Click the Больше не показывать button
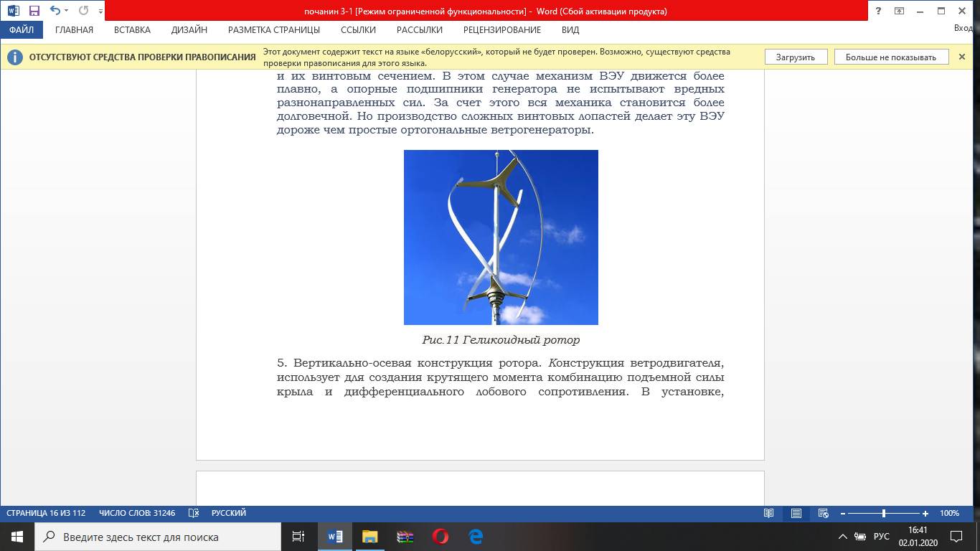The width and height of the screenshot is (980, 551). pos(890,57)
